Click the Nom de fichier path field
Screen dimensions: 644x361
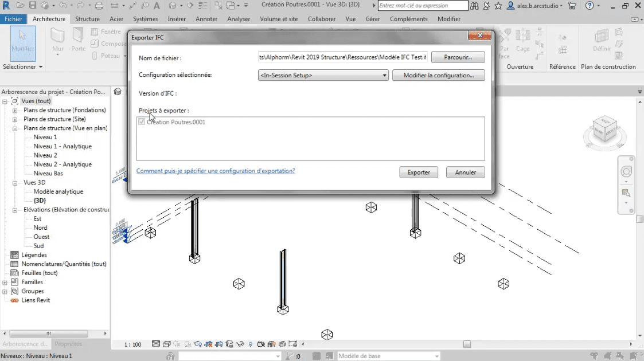coord(342,57)
